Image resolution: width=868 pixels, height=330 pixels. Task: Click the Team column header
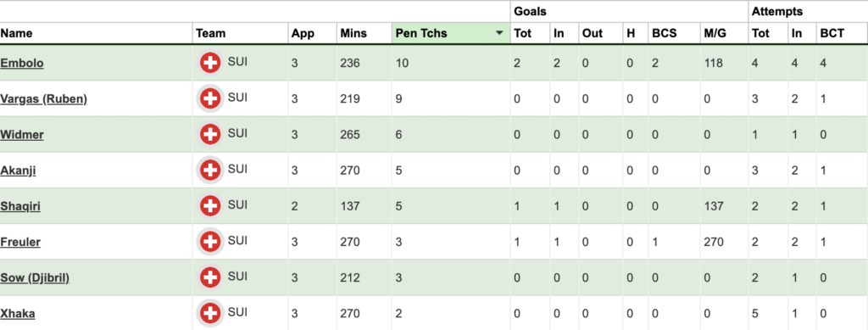211,33
